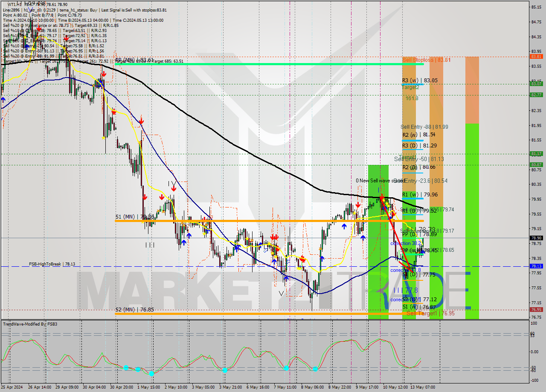Screen dimensions: 546x392
Task: Click the 'R3 (D) | 81.29' label
Action: (419, 146)
